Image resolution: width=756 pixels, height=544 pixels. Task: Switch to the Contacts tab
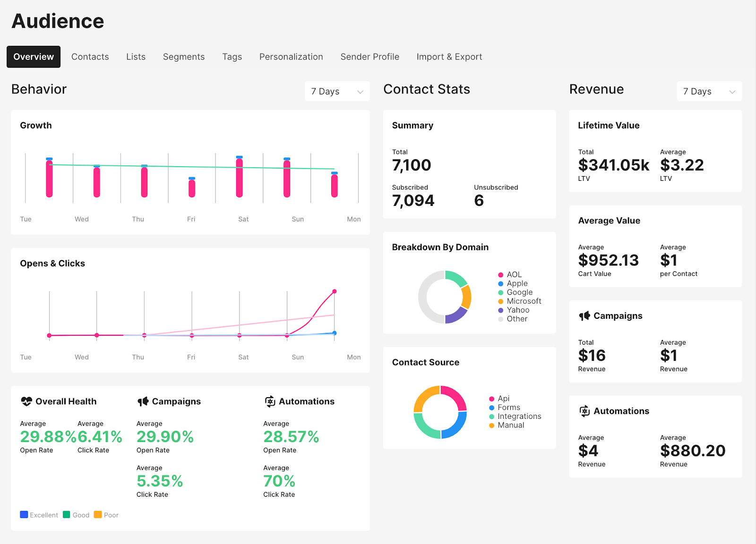pos(90,57)
